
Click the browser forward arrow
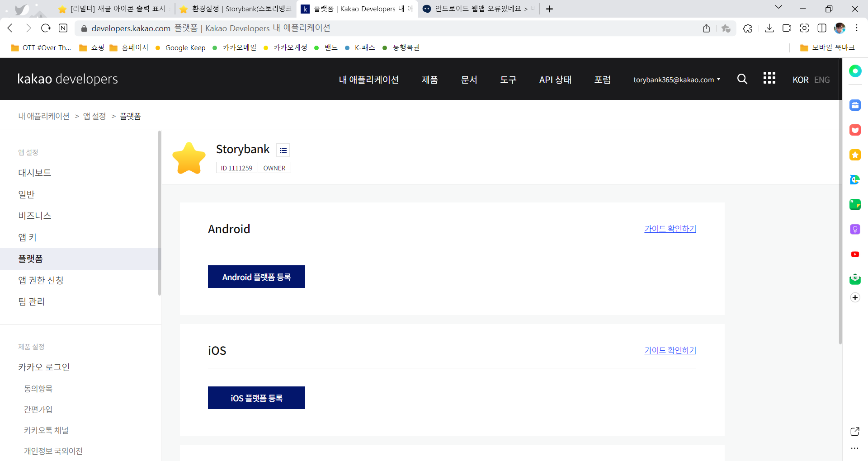tap(28, 28)
